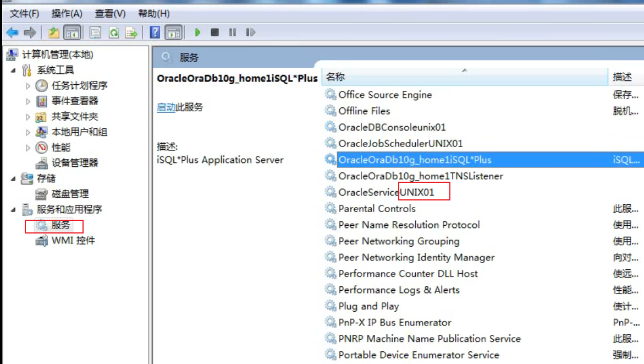Open 设备管理器 in the tree
This screenshot has width=644, height=364.
click(x=75, y=163)
